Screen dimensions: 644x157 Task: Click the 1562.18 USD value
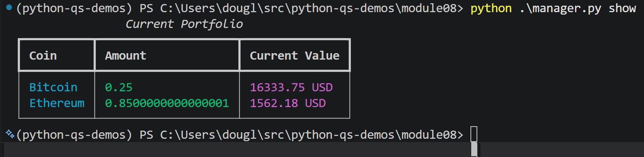coord(288,103)
